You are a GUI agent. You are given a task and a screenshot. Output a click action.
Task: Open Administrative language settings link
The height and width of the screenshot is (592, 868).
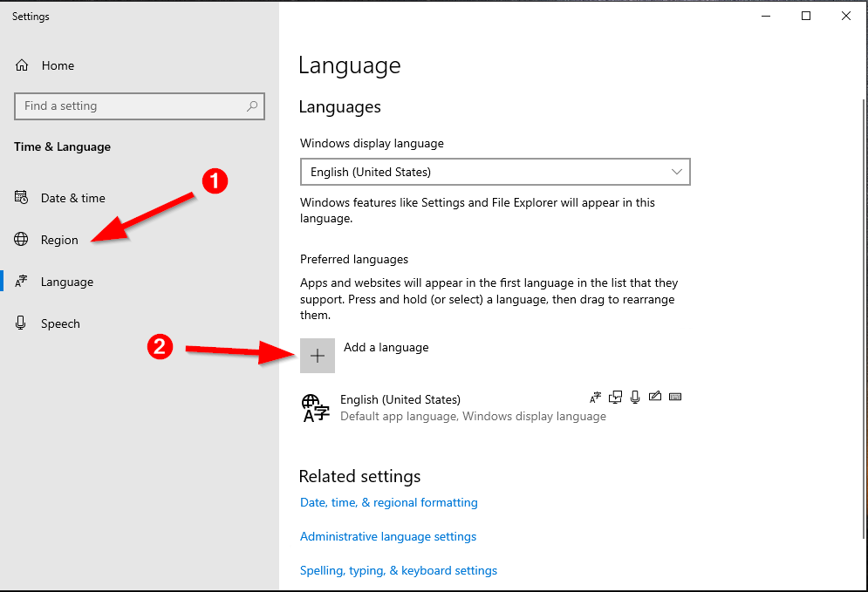click(388, 536)
